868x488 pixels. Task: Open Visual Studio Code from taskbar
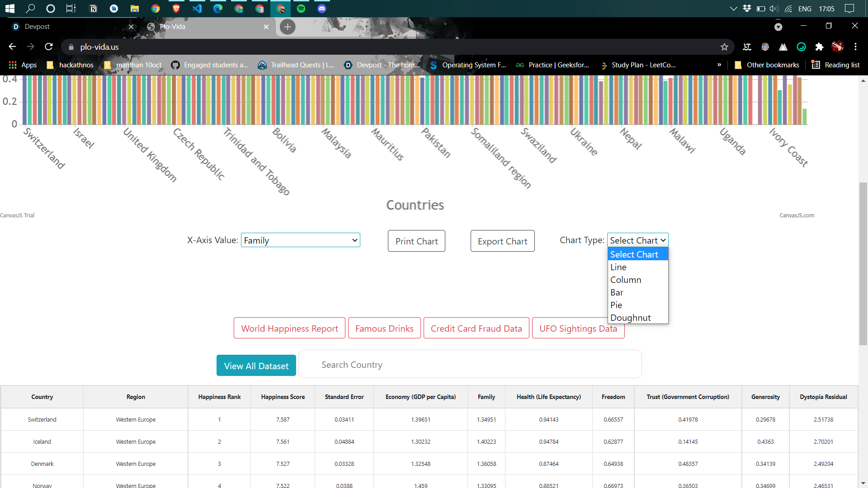tap(197, 9)
